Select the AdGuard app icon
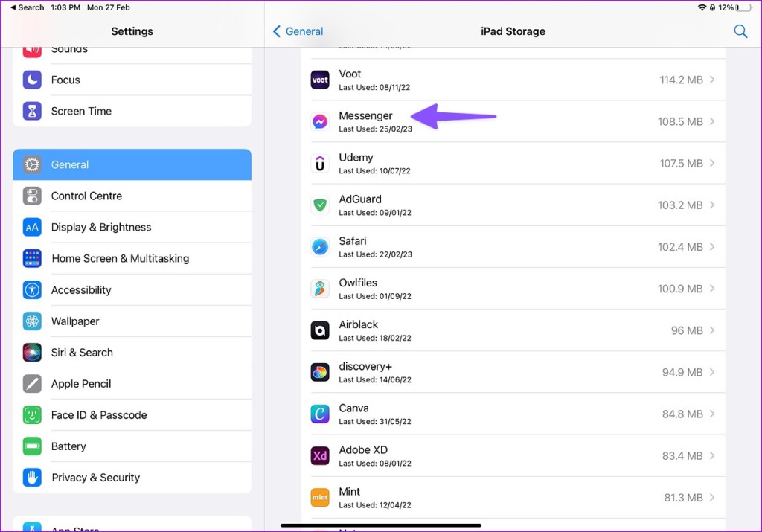This screenshot has height=532, width=762. pos(320,205)
